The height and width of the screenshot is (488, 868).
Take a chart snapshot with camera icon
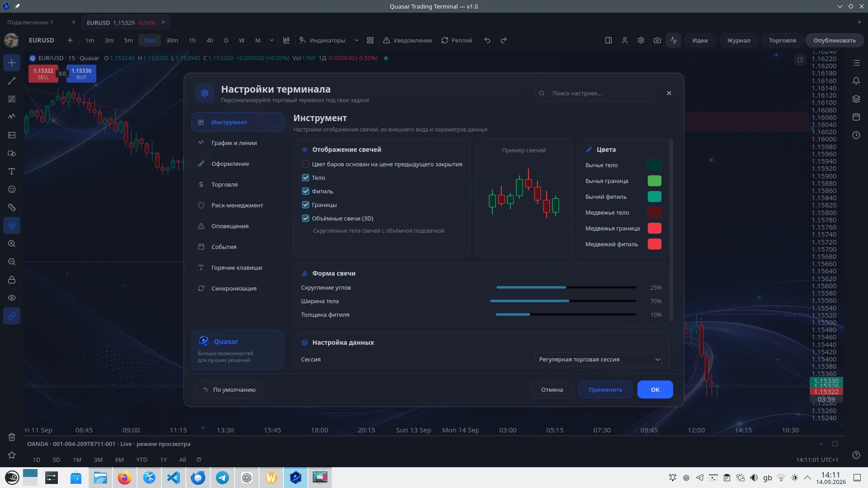pos(657,40)
